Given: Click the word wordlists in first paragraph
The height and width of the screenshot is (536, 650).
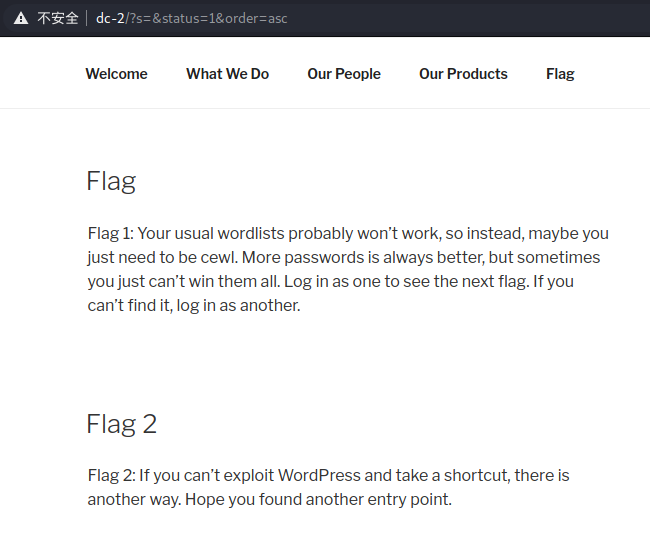Looking at the screenshot, I should click(251, 233).
